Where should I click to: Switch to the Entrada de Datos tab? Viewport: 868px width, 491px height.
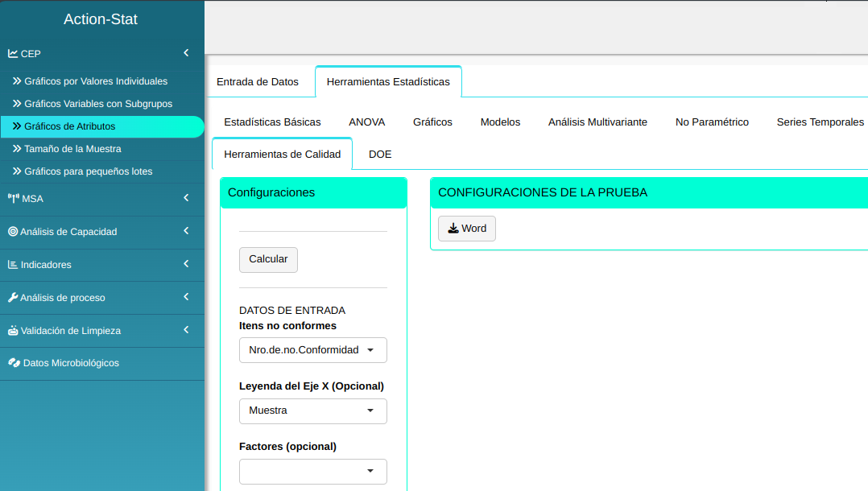[258, 82]
